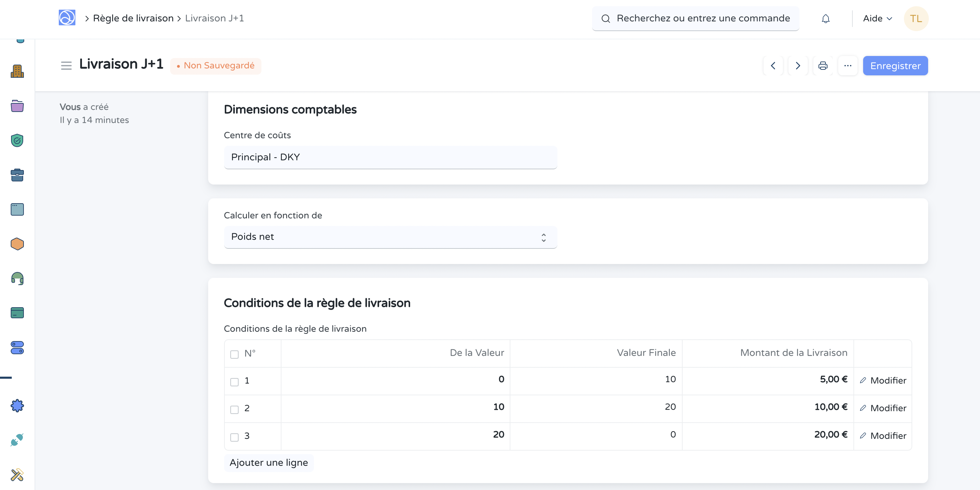Open the purple folder sidebar icon
Image resolution: width=980 pixels, height=490 pixels.
(x=17, y=106)
